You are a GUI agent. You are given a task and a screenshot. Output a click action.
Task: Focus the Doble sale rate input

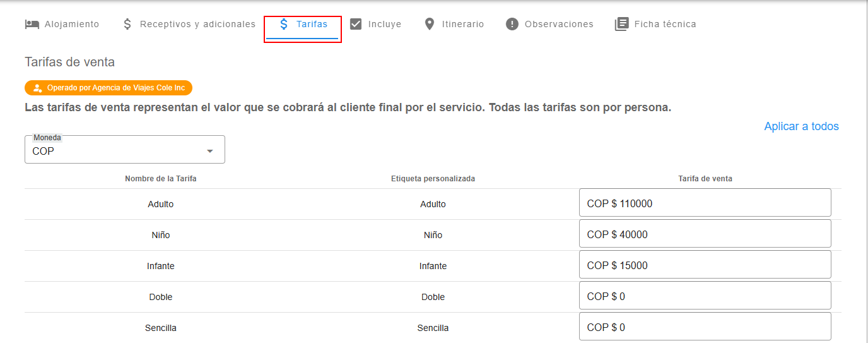pos(705,296)
